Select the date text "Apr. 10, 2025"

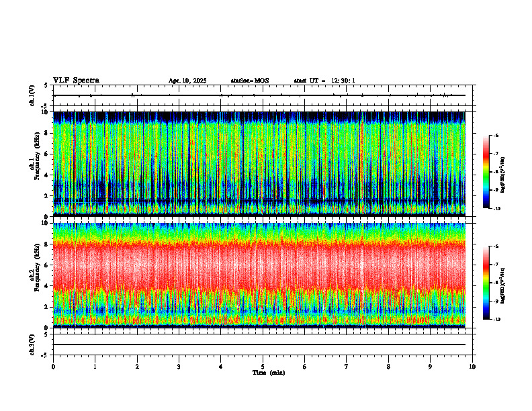[x=187, y=81]
